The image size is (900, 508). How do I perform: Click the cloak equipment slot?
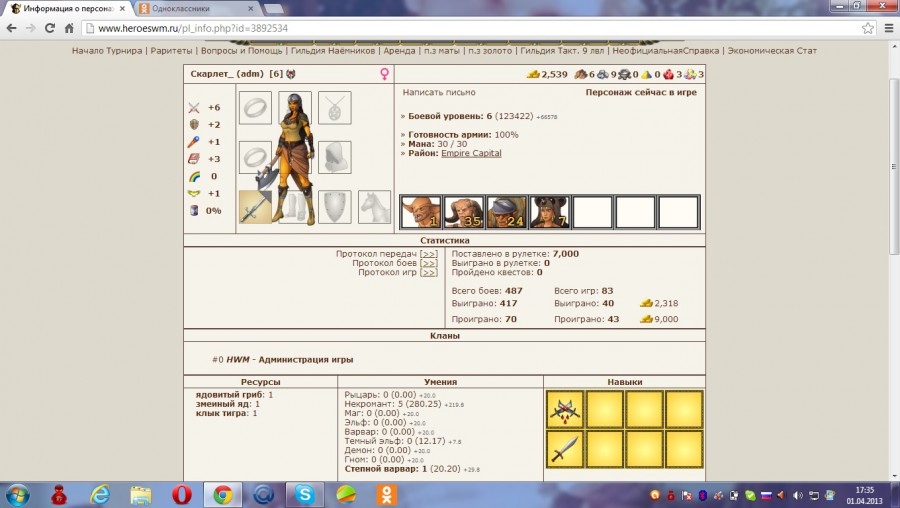(335, 157)
